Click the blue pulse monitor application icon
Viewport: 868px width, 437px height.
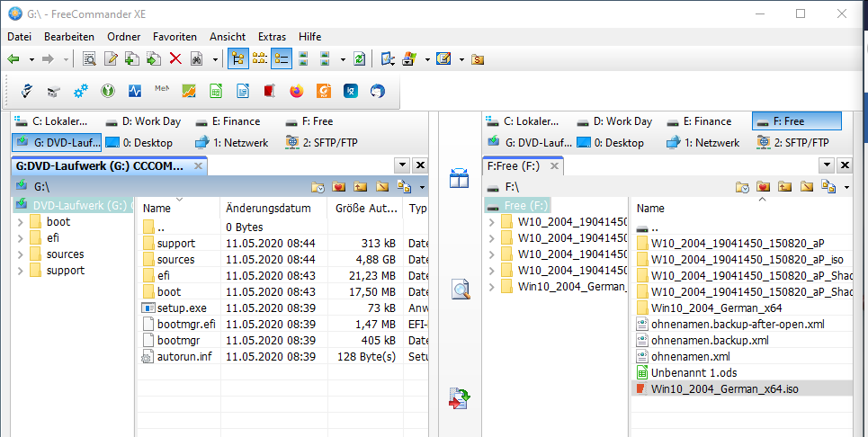[135, 91]
